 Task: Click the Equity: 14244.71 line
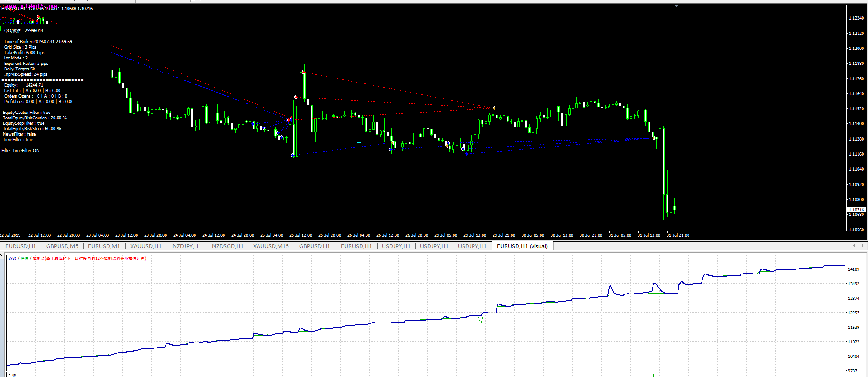tap(24, 85)
